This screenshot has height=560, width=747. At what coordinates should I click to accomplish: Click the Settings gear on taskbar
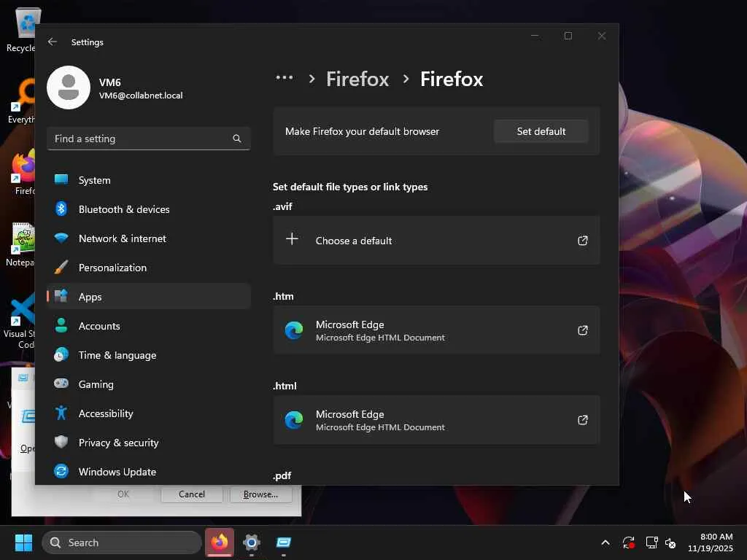252,542
